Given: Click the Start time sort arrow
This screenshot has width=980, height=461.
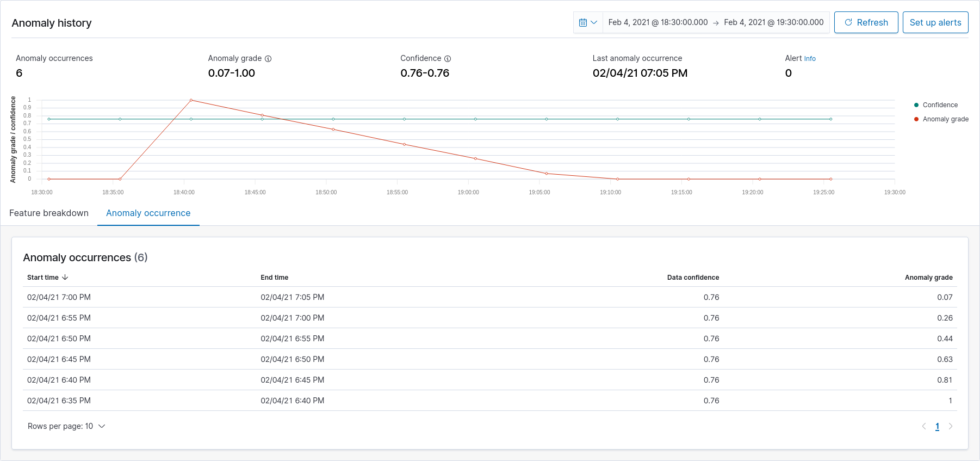Looking at the screenshot, I should click(x=65, y=278).
